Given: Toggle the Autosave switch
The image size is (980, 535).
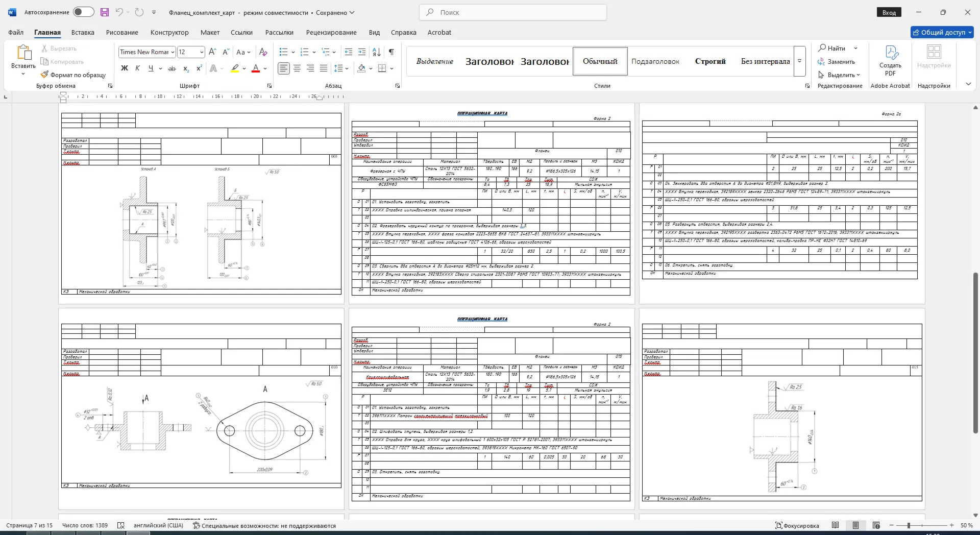Looking at the screenshot, I should tap(83, 12).
